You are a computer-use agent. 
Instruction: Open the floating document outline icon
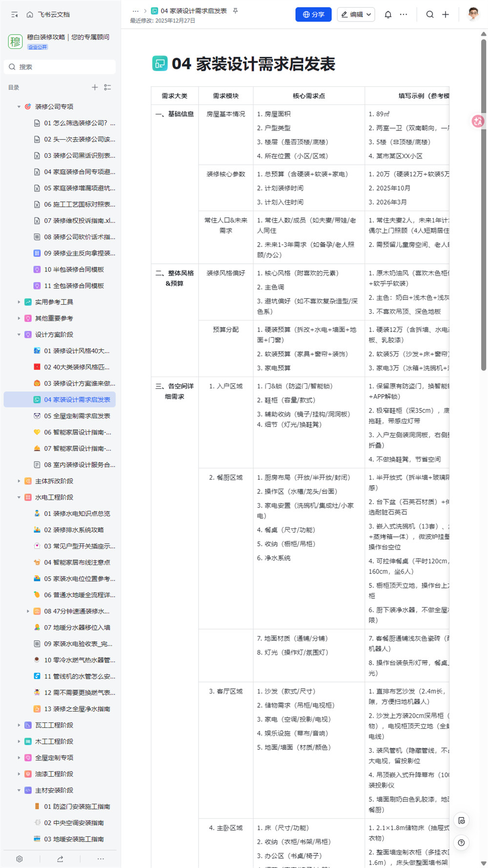[462, 821]
